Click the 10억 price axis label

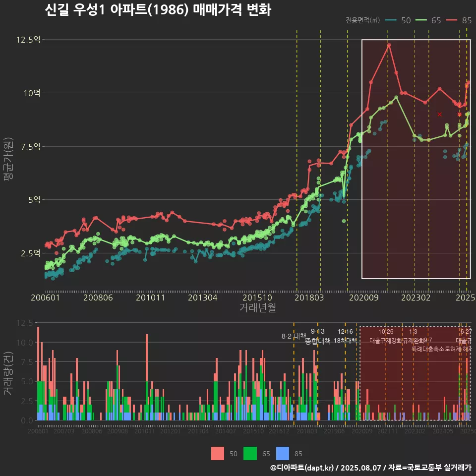(x=32, y=93)
